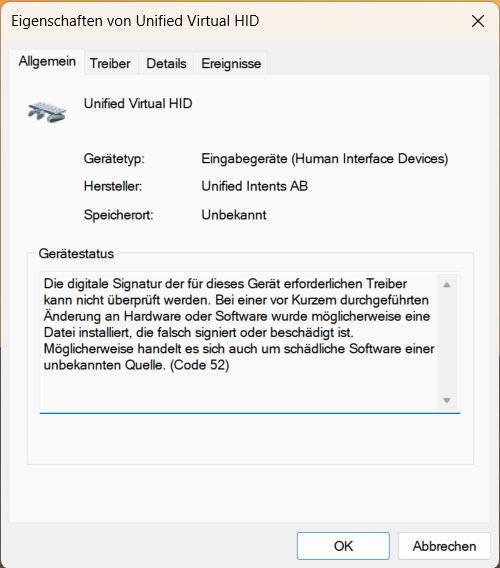Click the title 'Eigenschaften von Unified Virtual HID'

[135, 21]
